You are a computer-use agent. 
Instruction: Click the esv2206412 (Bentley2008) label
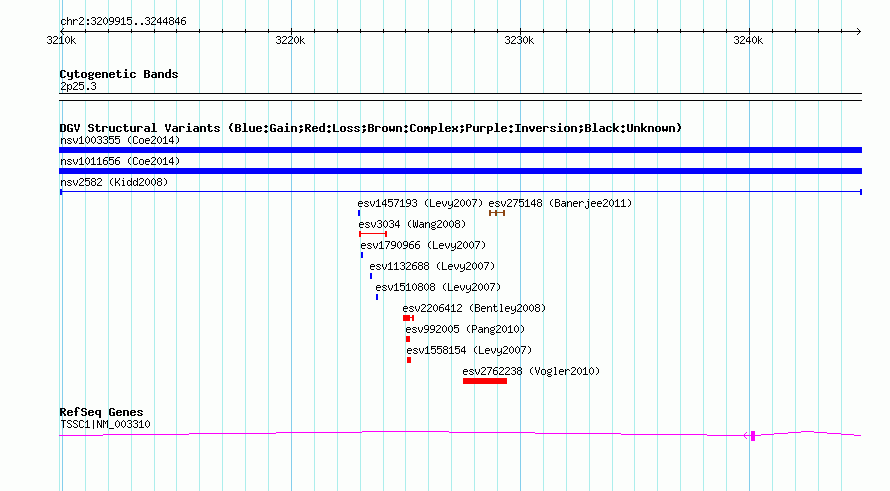pyautogui.click(x=474, y=308)
